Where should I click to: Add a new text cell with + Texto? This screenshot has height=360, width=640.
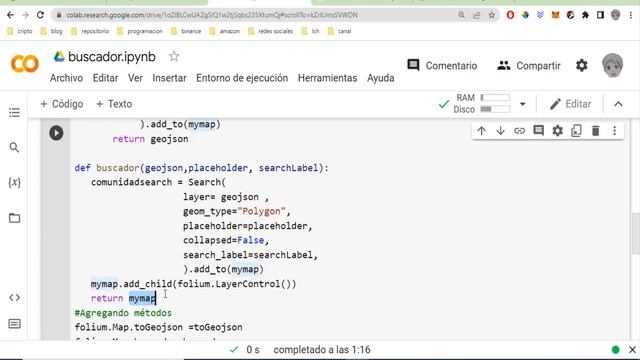114,104
